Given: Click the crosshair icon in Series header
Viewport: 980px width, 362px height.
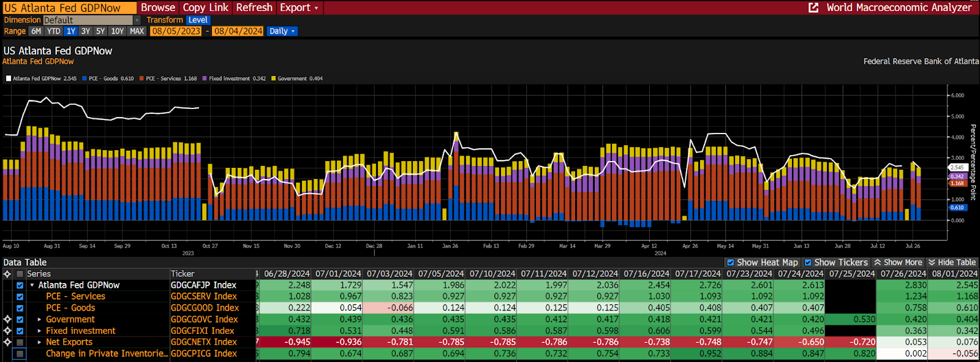Looking at the screenshot, I should coord(7,274).
